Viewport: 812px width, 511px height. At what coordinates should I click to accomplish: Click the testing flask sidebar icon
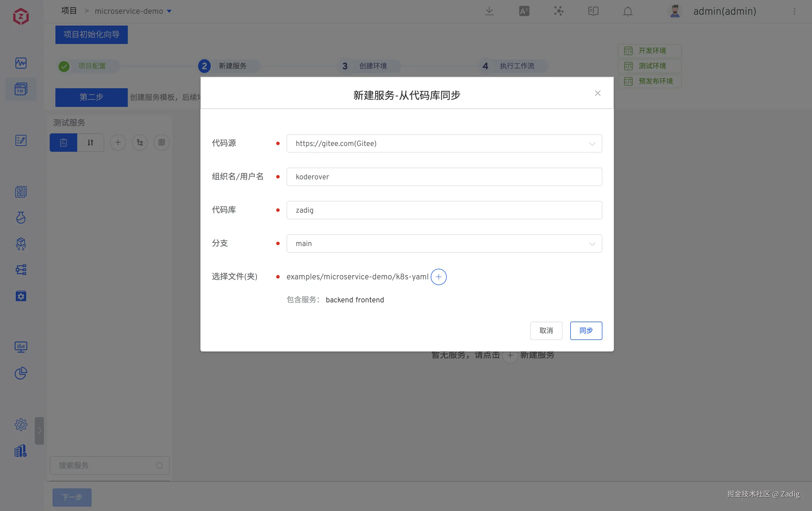21,218
